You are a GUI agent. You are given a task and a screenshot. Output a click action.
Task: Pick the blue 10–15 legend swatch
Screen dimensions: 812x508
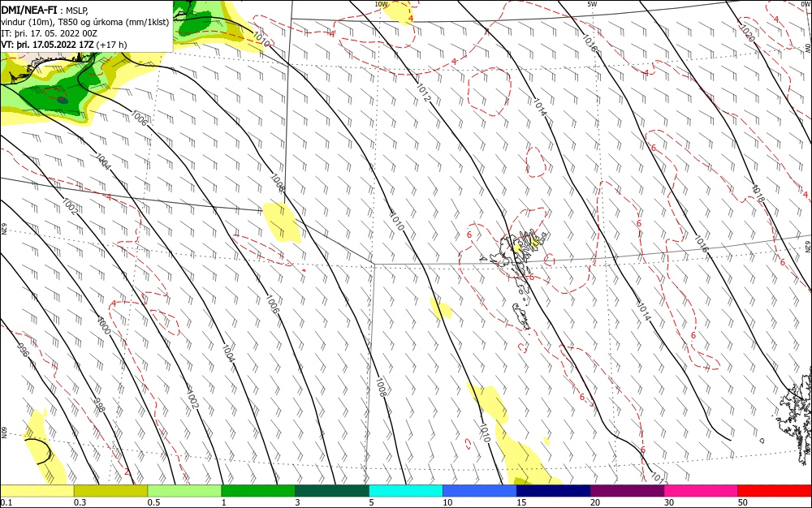(480, 491)
